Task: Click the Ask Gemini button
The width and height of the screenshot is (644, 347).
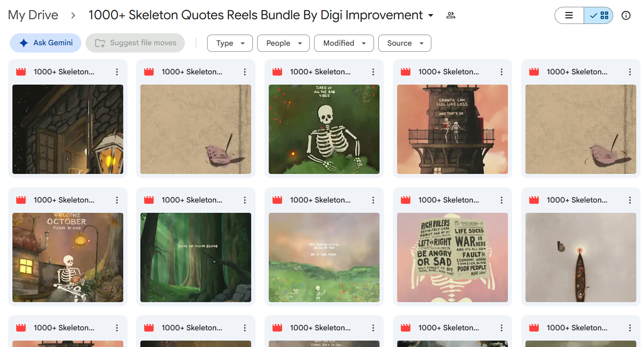Action: [x=45, y=43]
